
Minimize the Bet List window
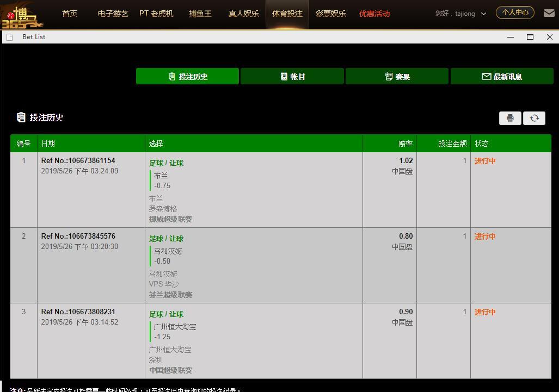pyautogui.click(x=511, y=37)
